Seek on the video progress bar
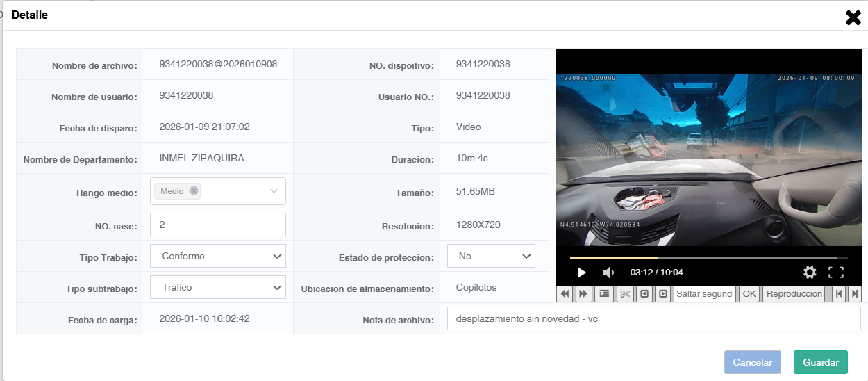This screenshot has width=868, height=381. [x=708, y=258]
